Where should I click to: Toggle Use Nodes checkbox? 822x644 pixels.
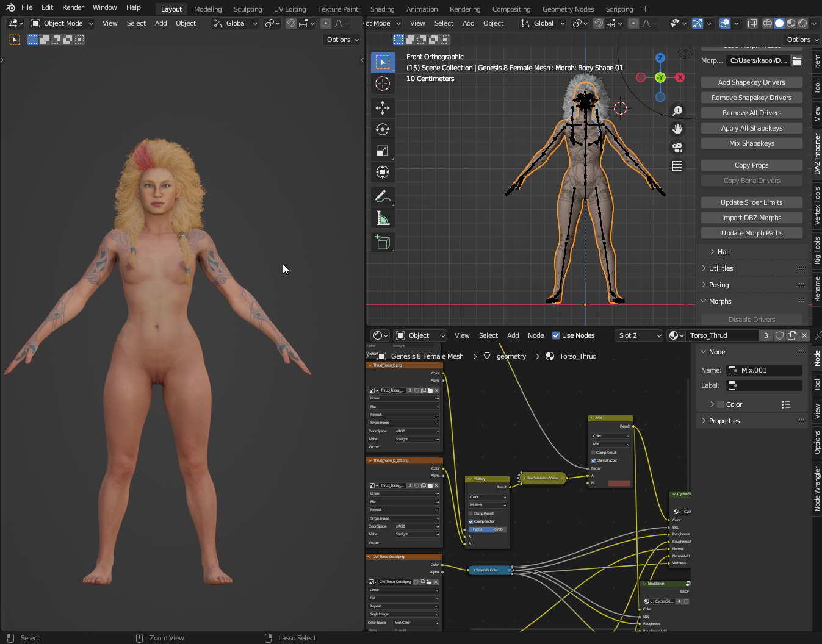point(556,335)
